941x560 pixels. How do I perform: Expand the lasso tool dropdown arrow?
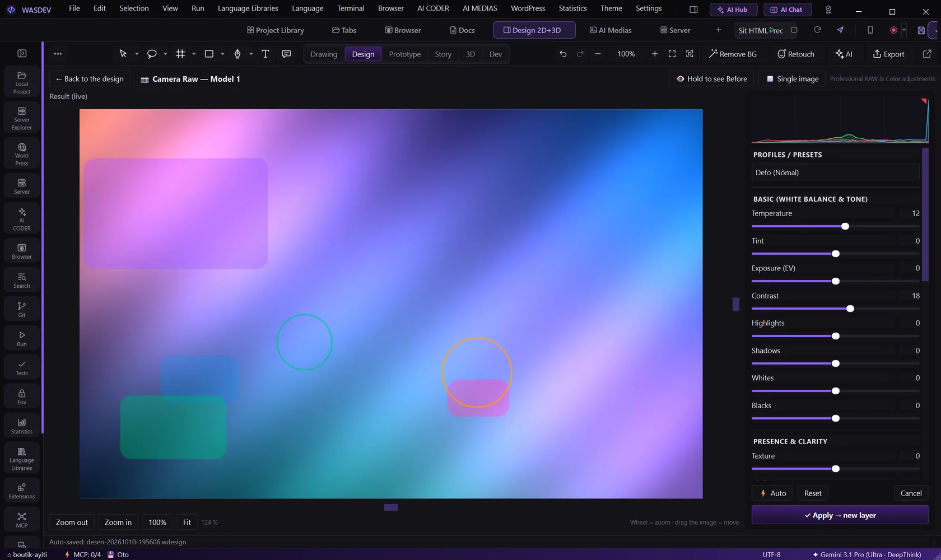[x=165, y=54]
